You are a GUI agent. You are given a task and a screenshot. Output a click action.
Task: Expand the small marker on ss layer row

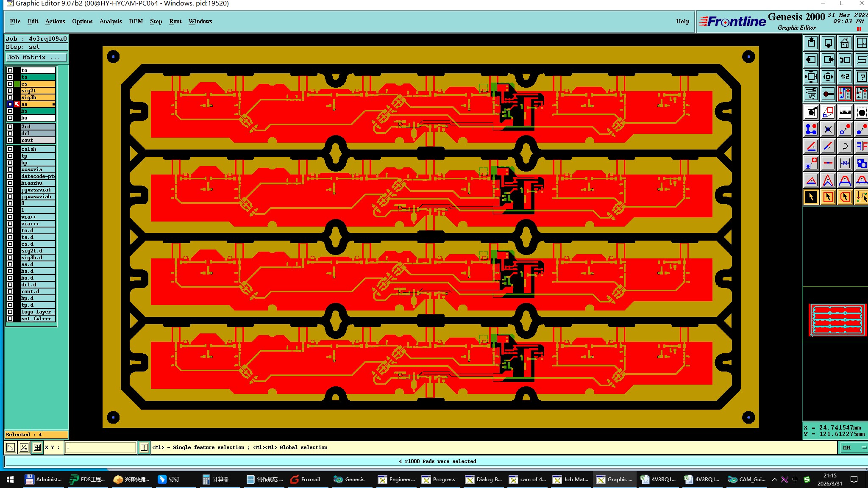coord(53,104)
